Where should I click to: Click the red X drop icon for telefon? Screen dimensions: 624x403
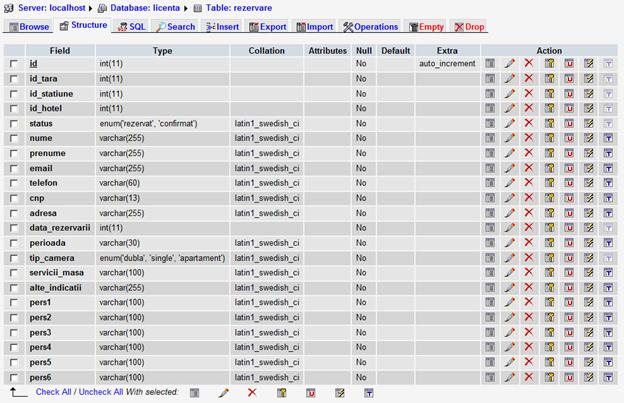point(529,183)
